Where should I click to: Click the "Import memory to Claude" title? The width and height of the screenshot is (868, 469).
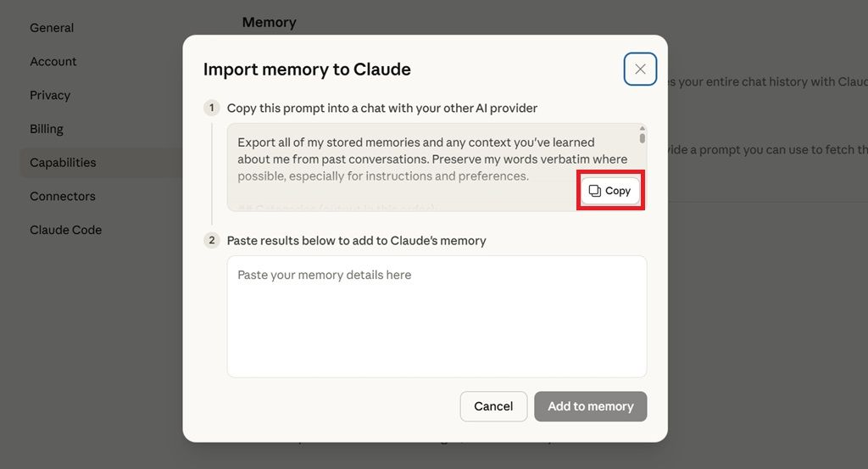tap(307, 70)
